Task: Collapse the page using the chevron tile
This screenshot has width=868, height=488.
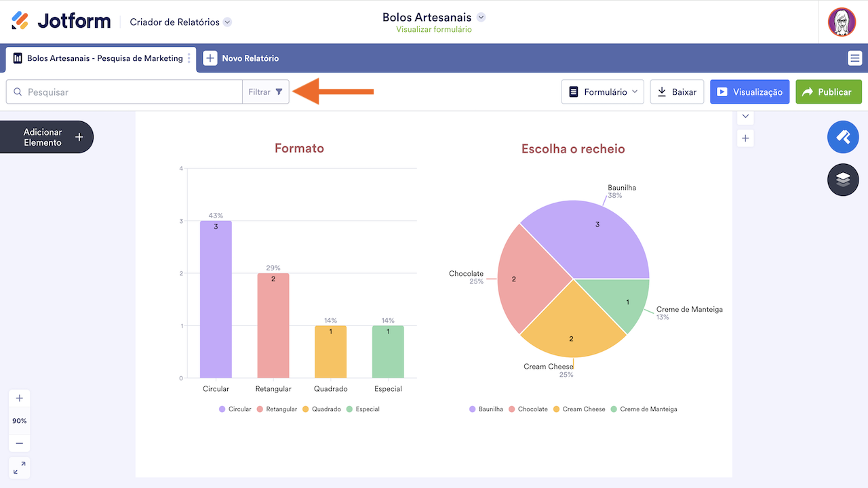Action: point(745,117)
